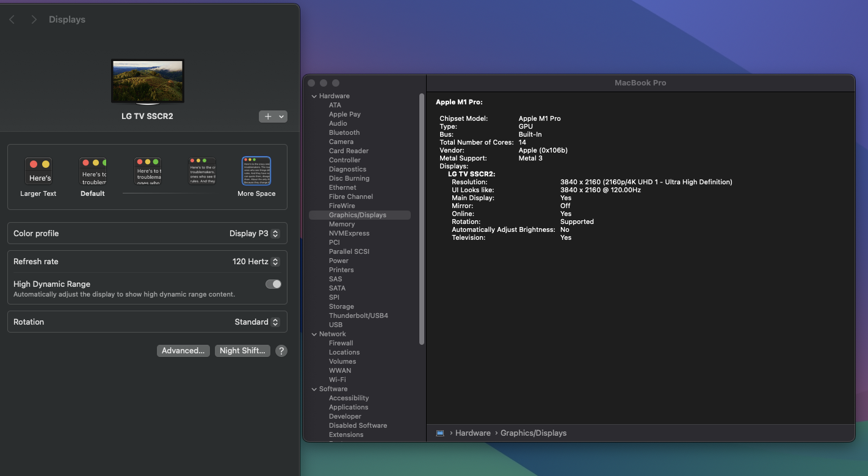Open the add display plus dropdown
This screenshot has width=868, height=476.
pos(273,117)
